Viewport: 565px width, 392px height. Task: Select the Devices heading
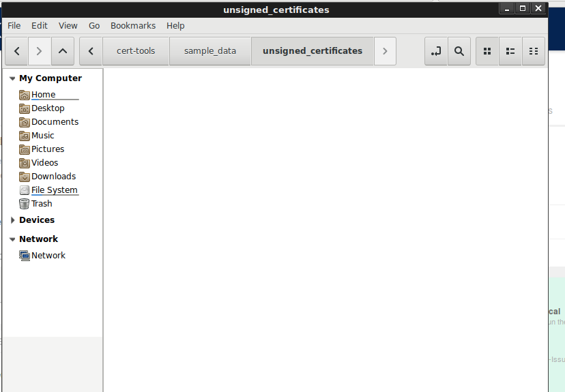click(37, 220)
